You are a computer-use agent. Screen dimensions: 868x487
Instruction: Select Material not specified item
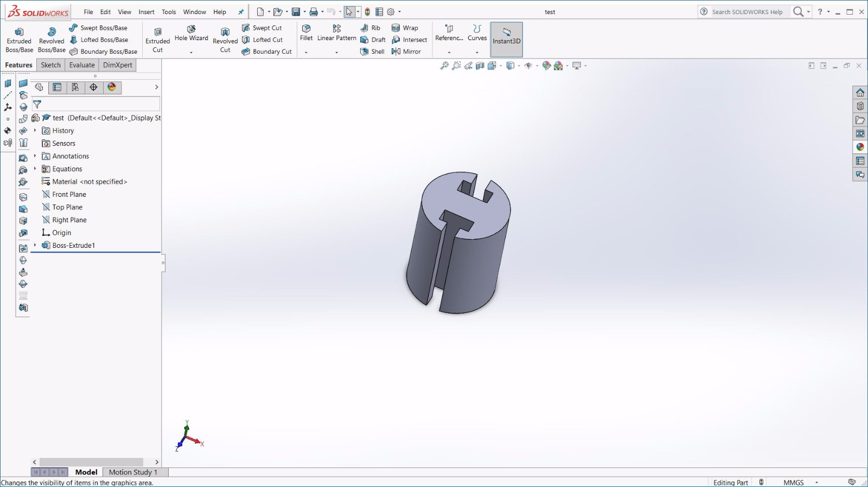pyautogui.click(x=84, y=182)
